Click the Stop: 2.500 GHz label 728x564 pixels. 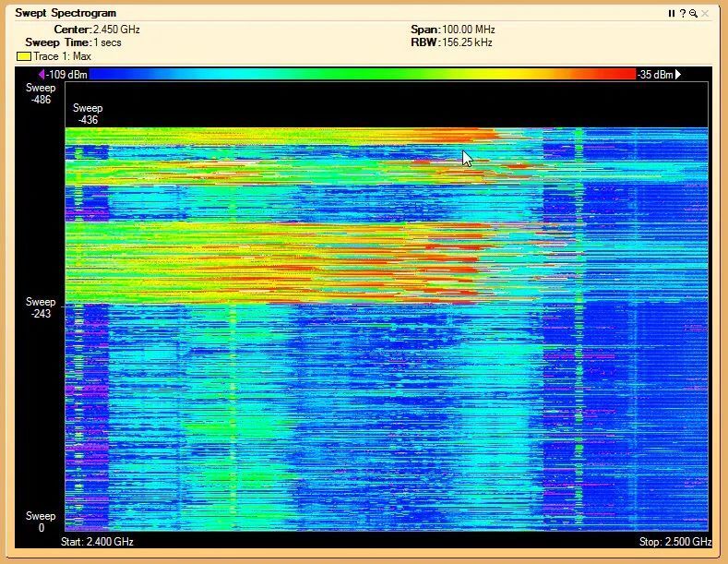pyautogui.click(x=674, y=542)
